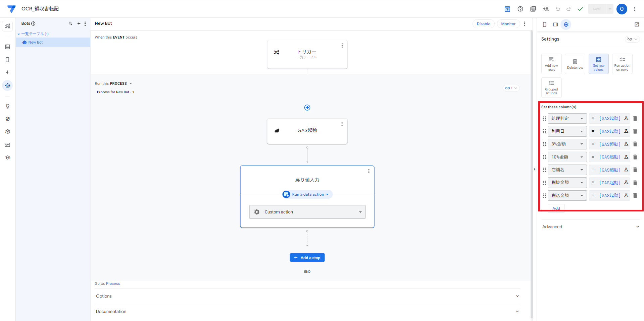The height and width of the screenshot is (321, 644).
Task: Select the Grouped actions type
Action: [551, 87]
